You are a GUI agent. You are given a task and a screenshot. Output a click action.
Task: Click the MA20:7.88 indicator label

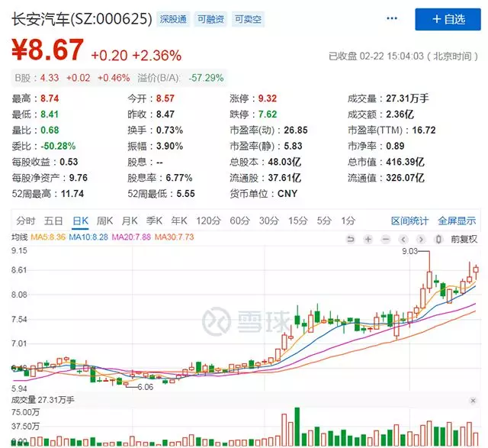tap(131, 237)
